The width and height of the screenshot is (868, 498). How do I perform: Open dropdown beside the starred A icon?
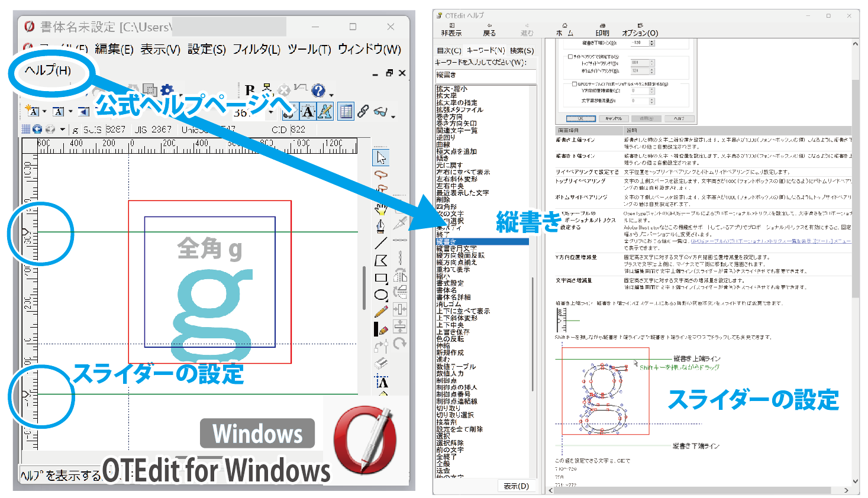pyautogui.click(x=44, y=111)
